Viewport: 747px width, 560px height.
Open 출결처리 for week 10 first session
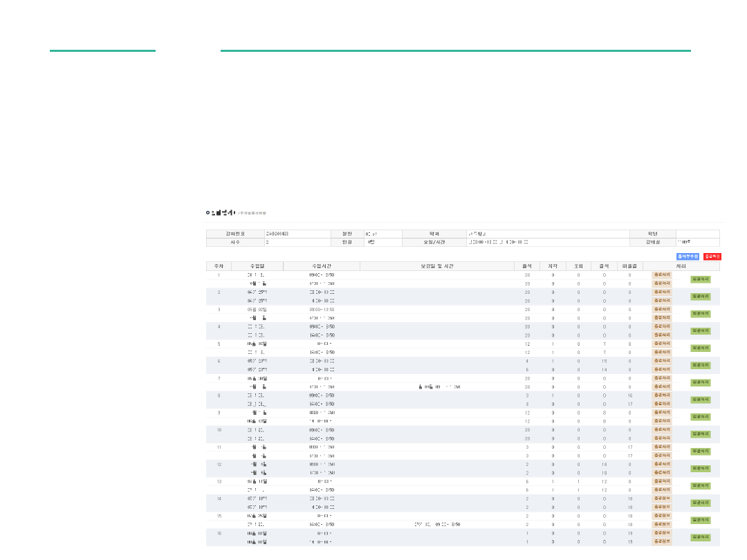click(x=661, y=429)
